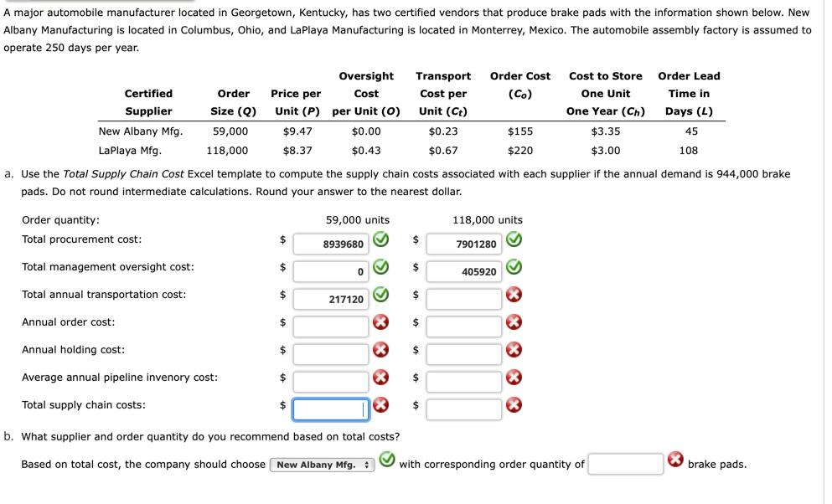Click red X beside LaPlaya transportation cost field
This screenshot has height=504, width=832.
[x=514, y=294]
